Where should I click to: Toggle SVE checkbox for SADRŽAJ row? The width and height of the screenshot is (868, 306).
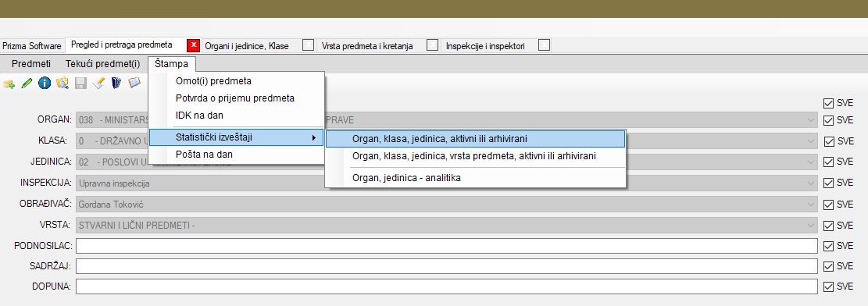828,266
